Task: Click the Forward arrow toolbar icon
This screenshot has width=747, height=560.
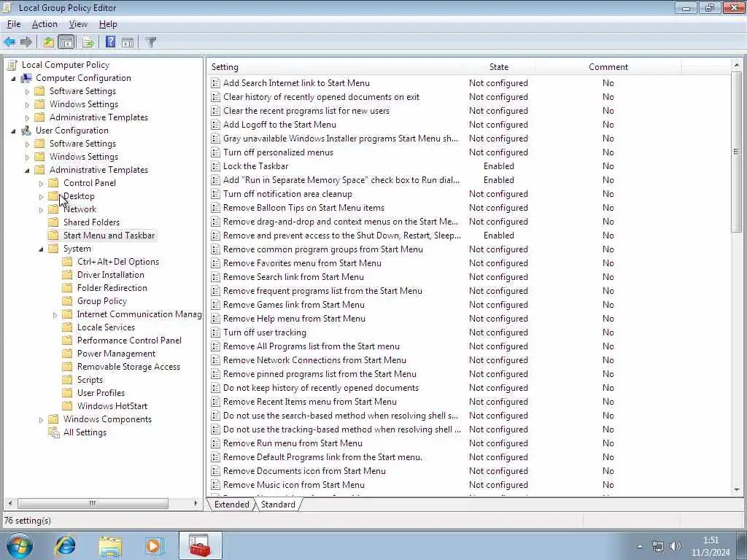Action: click(x=26, y=42)
